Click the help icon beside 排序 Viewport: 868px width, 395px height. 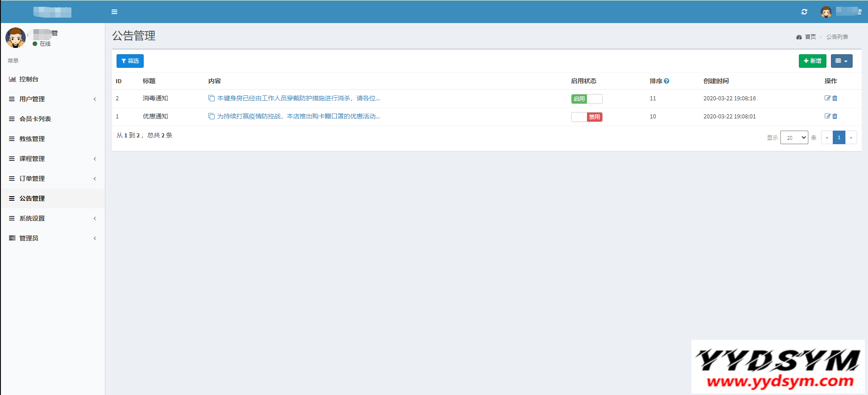coord(666,81)
